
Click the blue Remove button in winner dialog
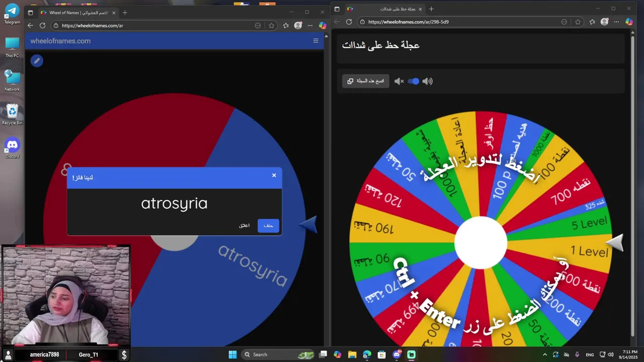[x=268, y=226]
